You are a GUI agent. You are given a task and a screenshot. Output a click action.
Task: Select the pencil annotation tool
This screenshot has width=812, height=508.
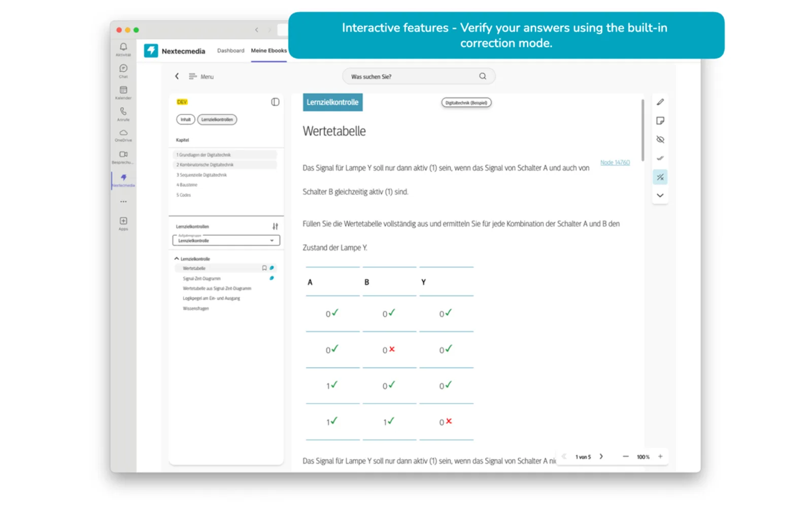tap(660, 102)
